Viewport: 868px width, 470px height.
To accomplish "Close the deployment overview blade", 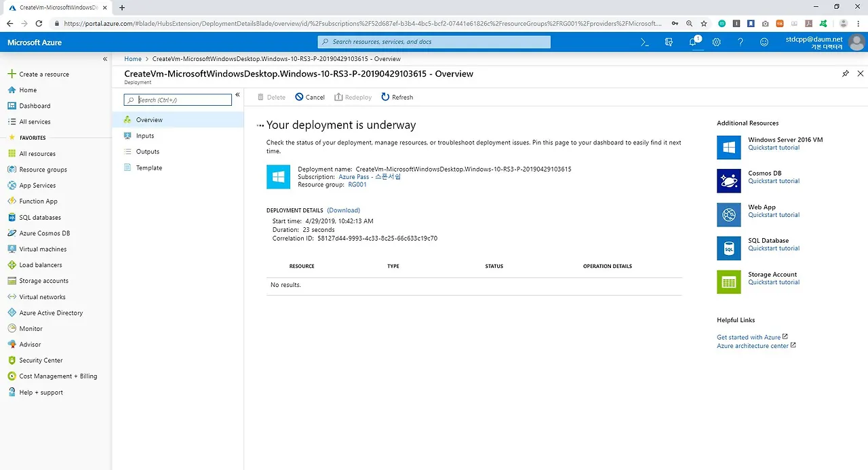I will [861, 73].
